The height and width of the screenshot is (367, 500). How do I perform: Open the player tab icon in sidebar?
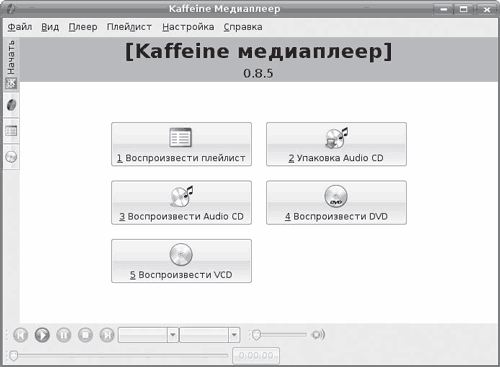pos(11,105)
